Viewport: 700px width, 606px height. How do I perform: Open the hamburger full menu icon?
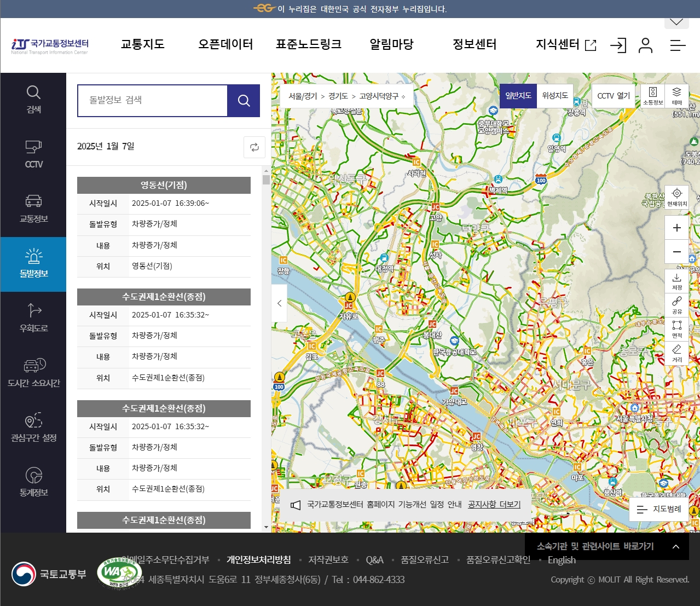(x=678, y=45)
